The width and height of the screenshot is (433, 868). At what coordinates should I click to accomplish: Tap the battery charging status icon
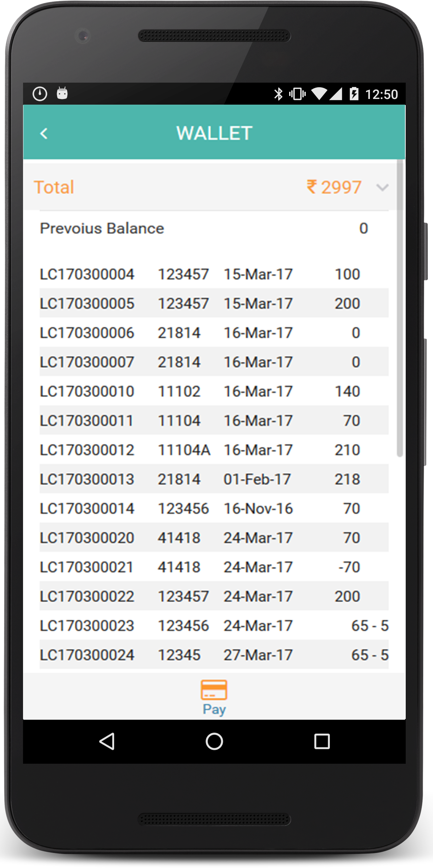(x=354, y=94)
